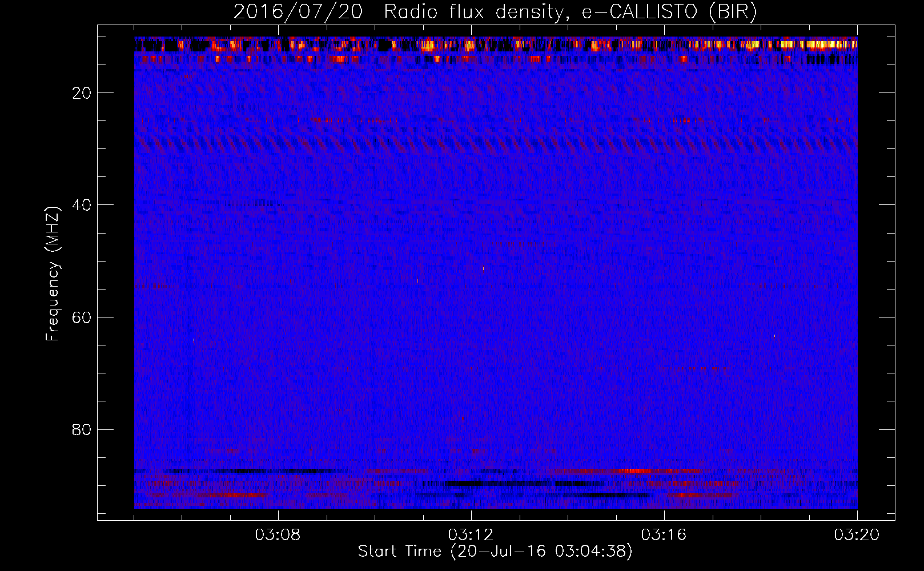
Task: Click the 03:16 time tick label
Action: click(664, 535)
